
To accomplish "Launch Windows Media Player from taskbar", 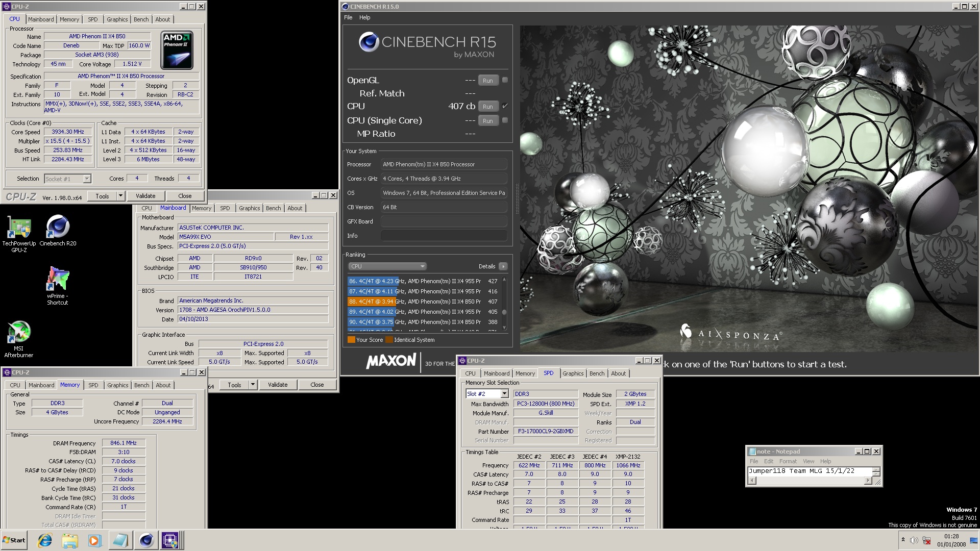I will (x=94, y=540).
